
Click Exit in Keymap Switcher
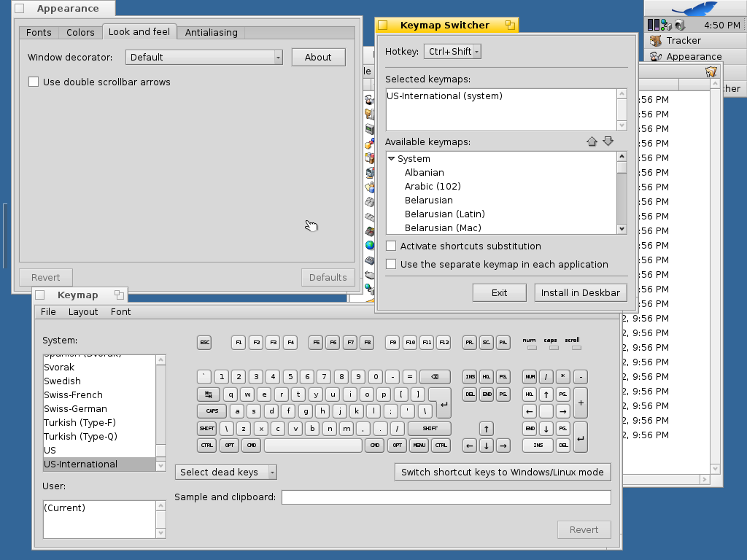(x=499, y=292)
